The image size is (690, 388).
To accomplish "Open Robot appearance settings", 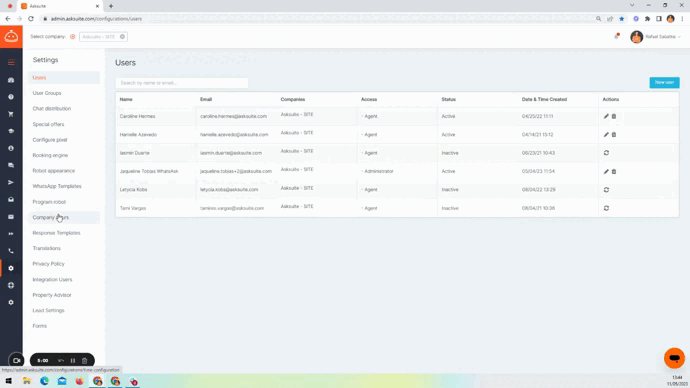I will [54, 171].
